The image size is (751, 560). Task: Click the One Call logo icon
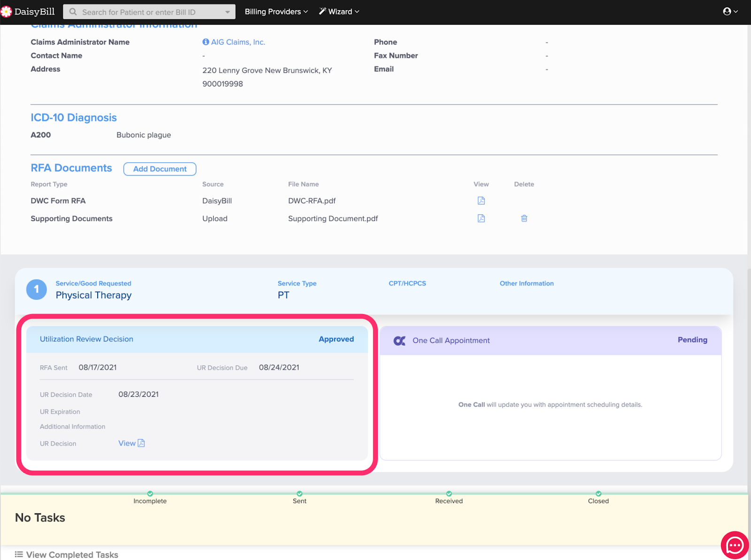[399, 341]
